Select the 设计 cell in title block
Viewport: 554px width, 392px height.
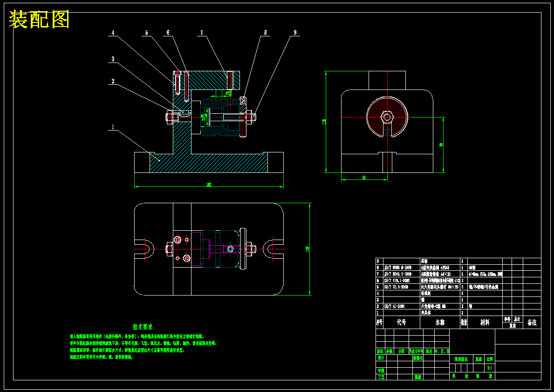pyautogui.click(x=381, y=358)
